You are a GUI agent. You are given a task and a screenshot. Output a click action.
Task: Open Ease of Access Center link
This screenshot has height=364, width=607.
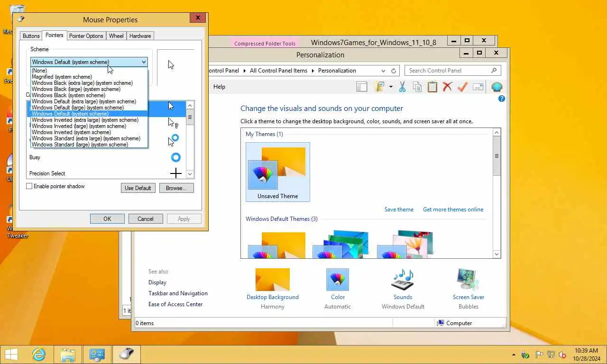coord(175,304)
